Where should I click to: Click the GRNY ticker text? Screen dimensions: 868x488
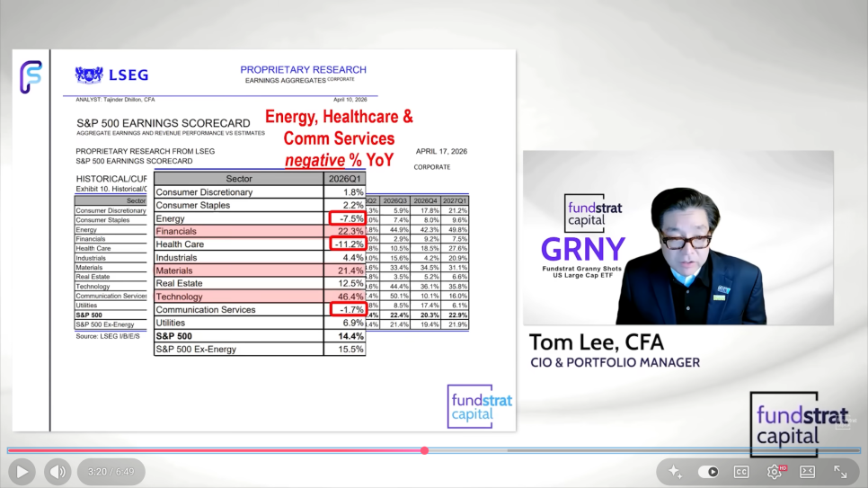coord(583,249)
